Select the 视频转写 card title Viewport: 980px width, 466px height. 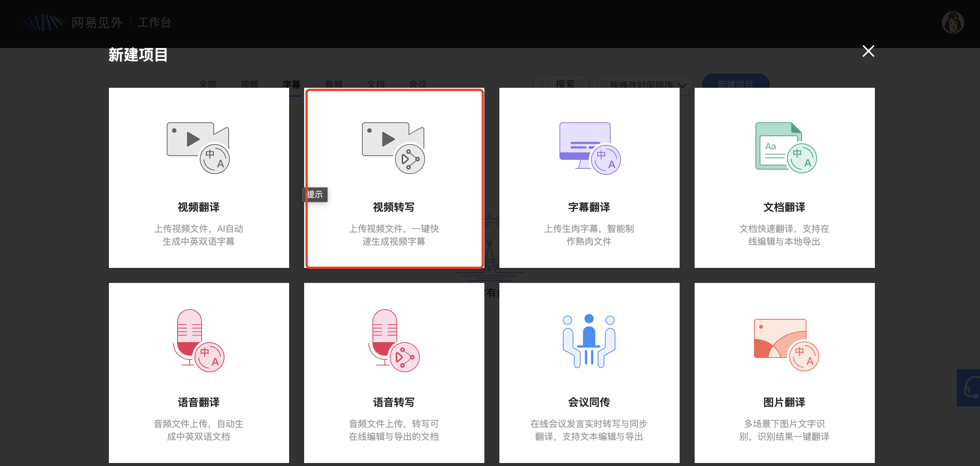[x=394, y=207]
